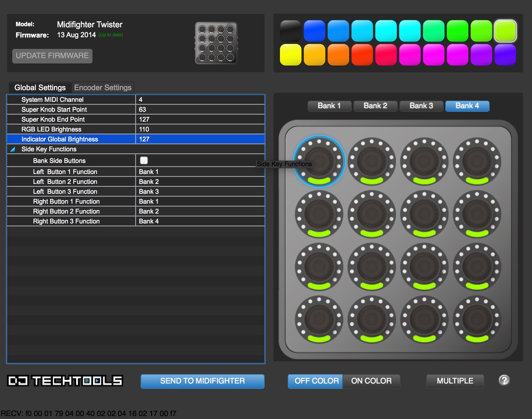Select the third encoder knob in row two
The height and width of the screenshot is (419, 532).
[x=424, y=214]
